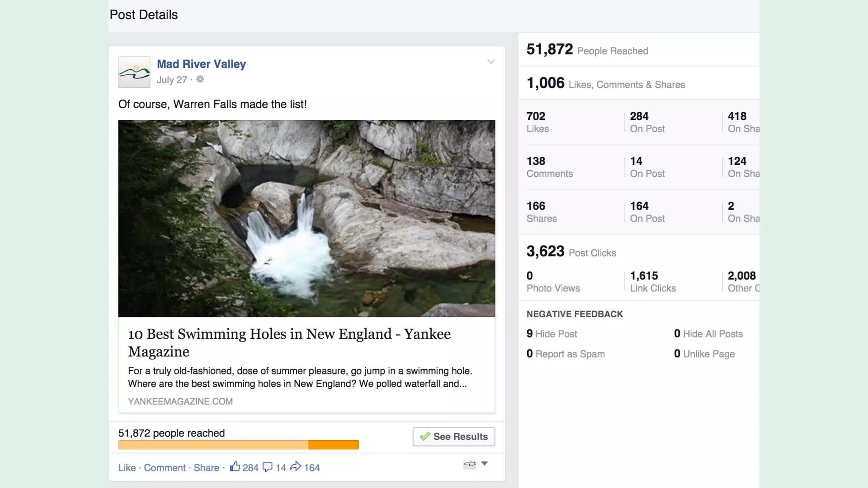Click the Mad River Valley profile logo
Image resolution: width=868 pixels, height=488 pixels.
click(134, 72)
